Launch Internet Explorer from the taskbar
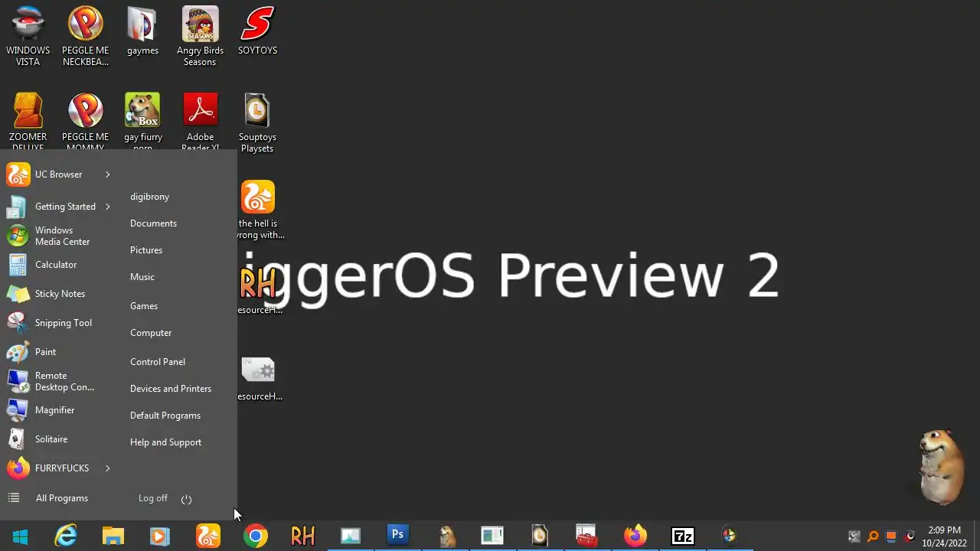980x551 pixels. (x=67, y=536)
